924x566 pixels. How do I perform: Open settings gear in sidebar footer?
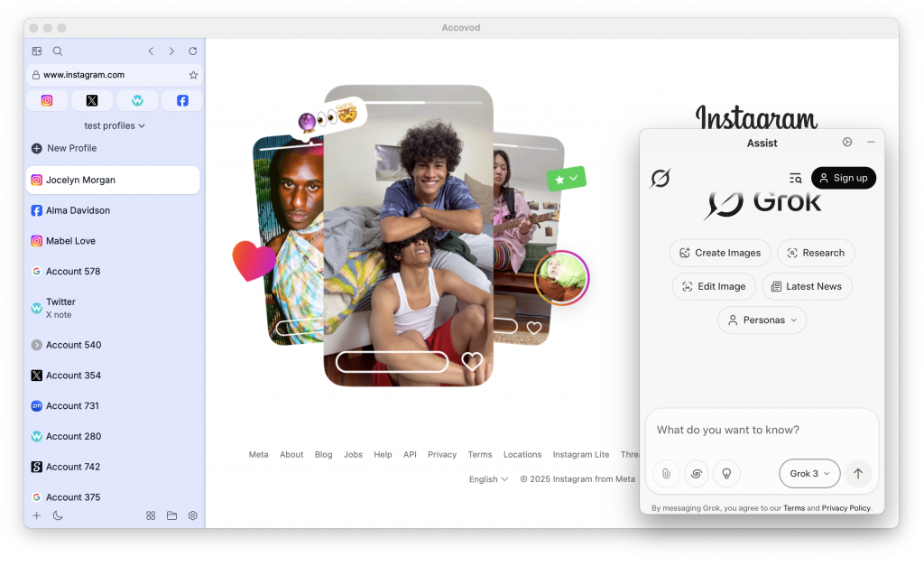coord(193,515)
